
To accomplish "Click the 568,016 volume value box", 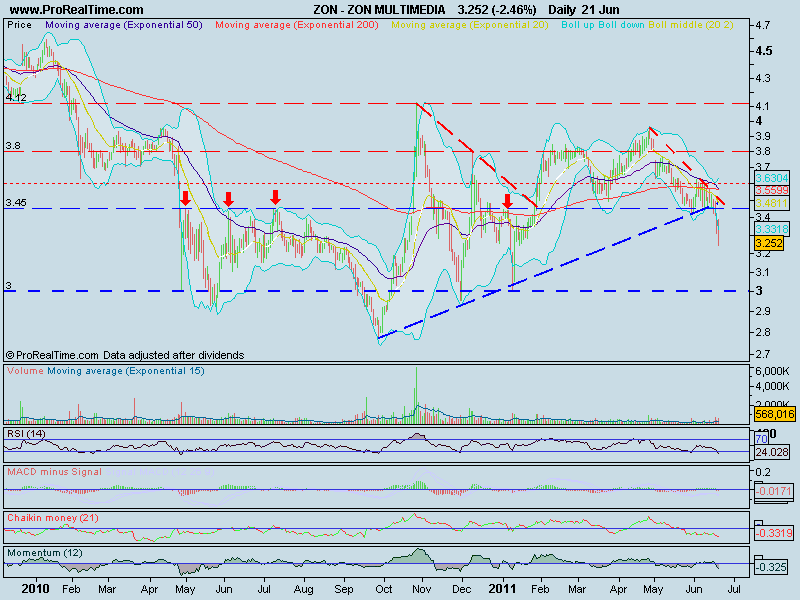I will point(774,414).
